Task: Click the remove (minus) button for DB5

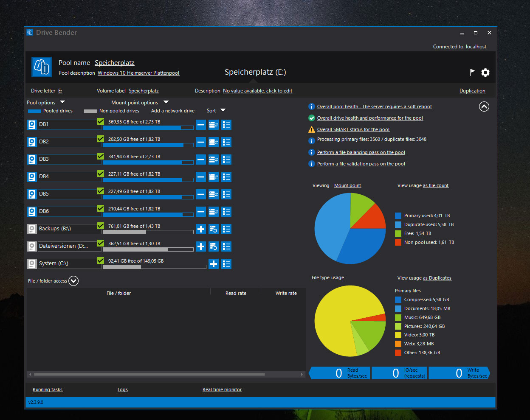Action: 201,194
